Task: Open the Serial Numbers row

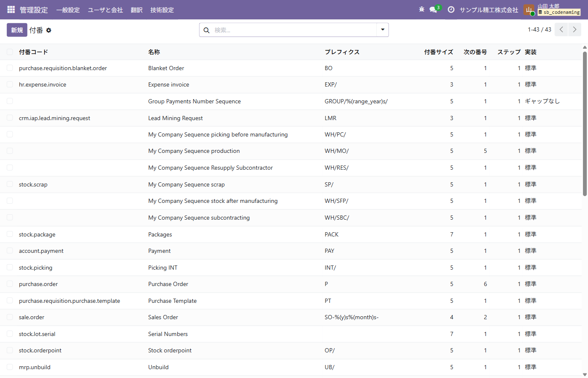Action: [x=291, y=334]
